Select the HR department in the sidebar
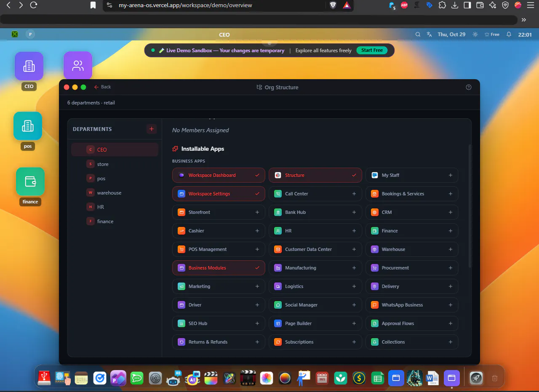 point(115,207)
